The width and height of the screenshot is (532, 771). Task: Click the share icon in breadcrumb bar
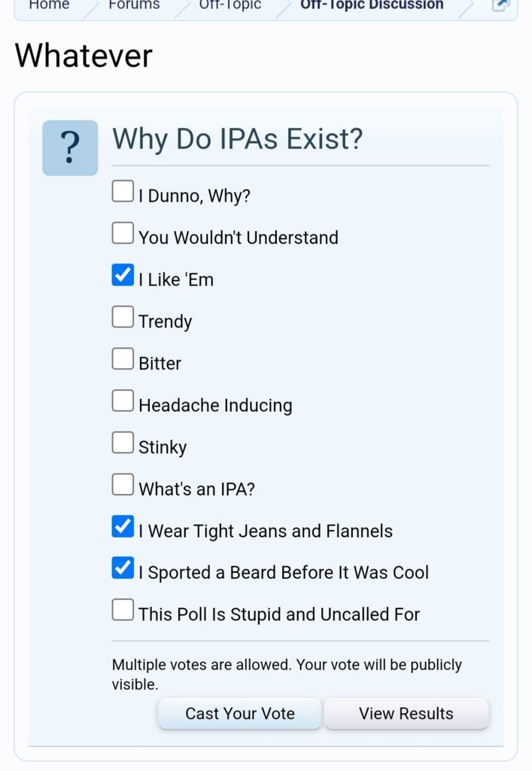tap(500, 5)
